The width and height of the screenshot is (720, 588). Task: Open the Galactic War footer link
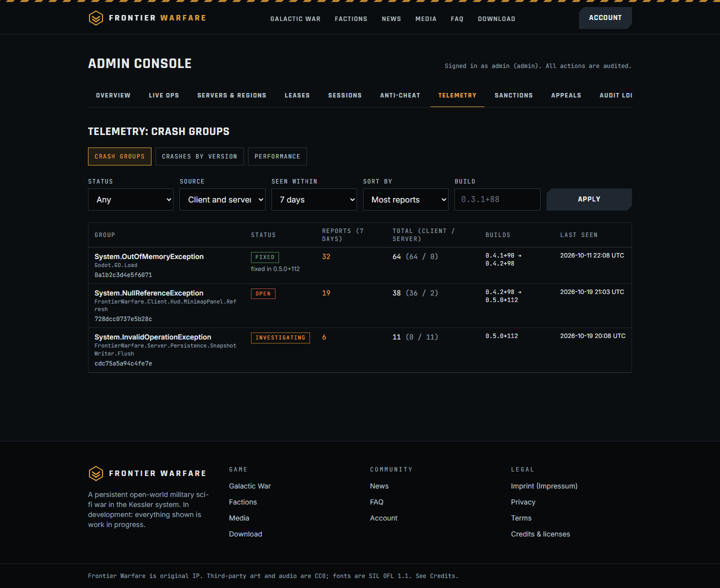[250, 486]
